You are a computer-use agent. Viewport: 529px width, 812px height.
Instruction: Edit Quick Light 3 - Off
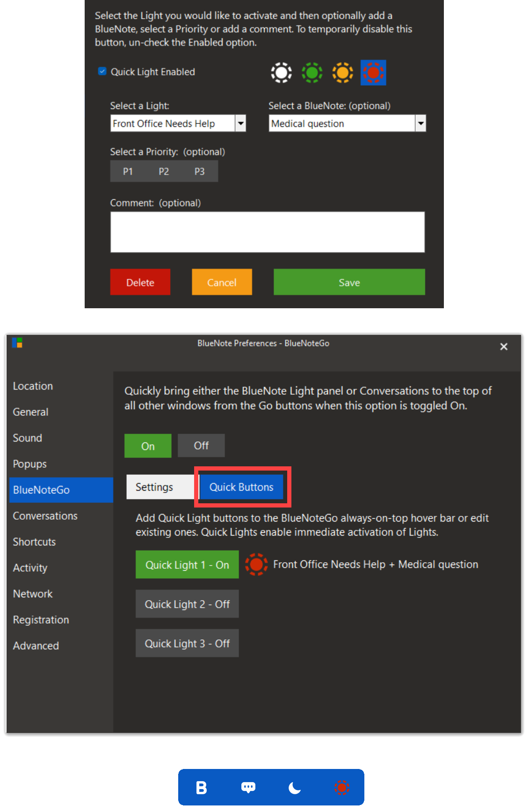coord(187,643)
